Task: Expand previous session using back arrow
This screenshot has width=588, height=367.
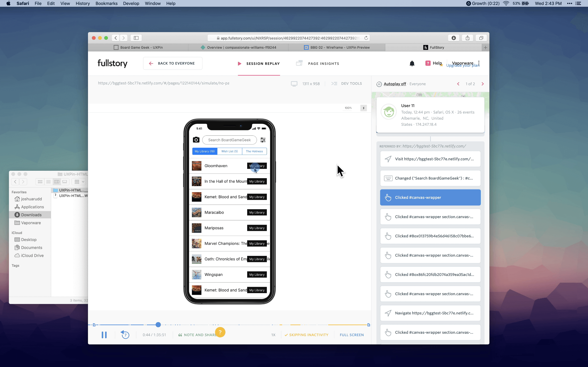Action: tap(458, 84)
